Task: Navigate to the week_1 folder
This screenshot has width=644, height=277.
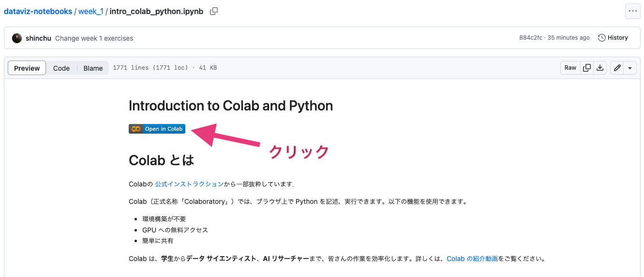Action: pyautogui.click(x=90, y=11)
